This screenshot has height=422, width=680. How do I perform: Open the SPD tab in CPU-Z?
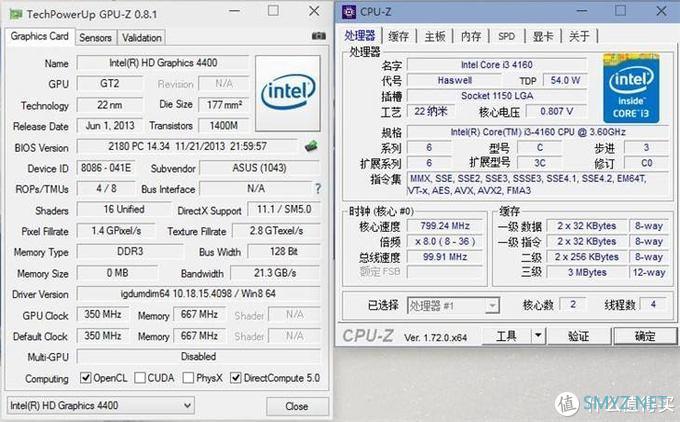[x=506, y=36]
